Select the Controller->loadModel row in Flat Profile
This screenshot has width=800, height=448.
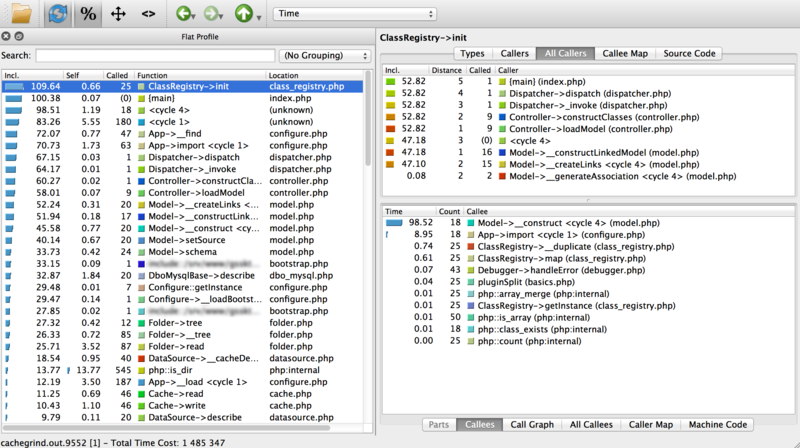pyautogui.click(x=183, y=193)
